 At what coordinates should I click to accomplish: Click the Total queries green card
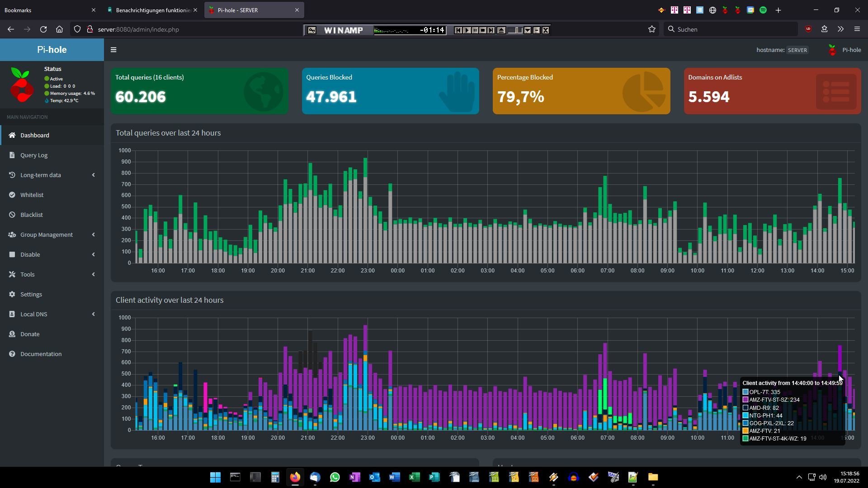coord(199,91)
